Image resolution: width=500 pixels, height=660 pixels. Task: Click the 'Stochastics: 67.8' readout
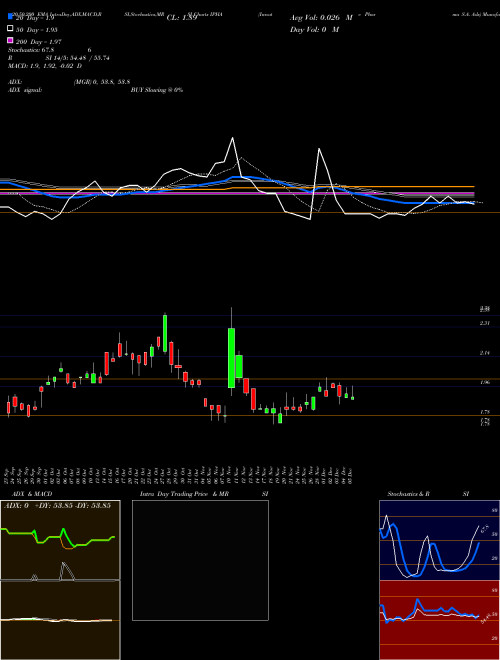point(31,50)
